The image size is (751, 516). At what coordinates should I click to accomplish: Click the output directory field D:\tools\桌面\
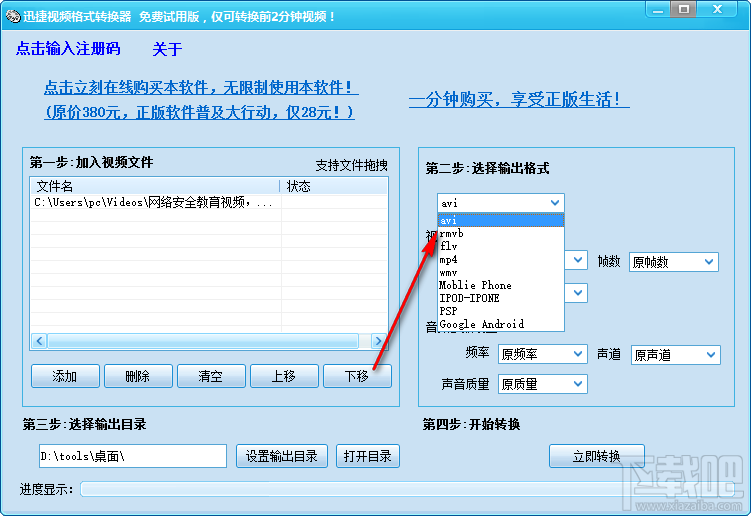[x=133, y=456]
